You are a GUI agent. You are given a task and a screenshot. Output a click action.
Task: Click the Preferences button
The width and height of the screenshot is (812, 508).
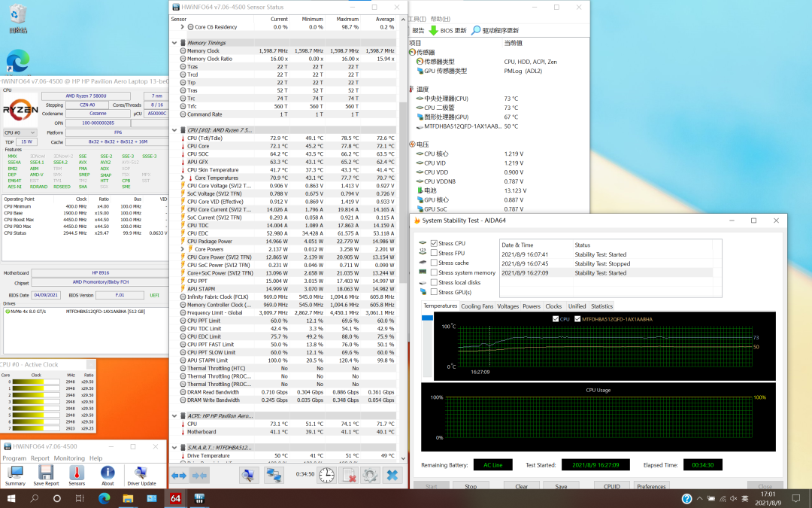coord(651,486)
